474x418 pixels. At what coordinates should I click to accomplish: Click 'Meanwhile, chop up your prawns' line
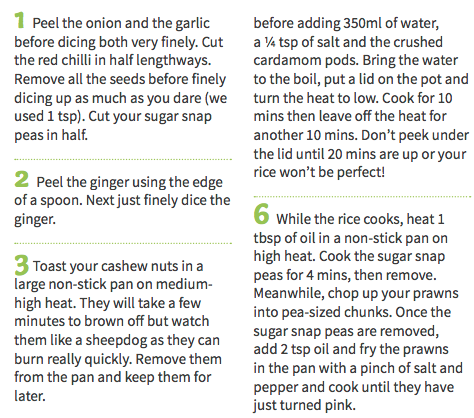[x=356, y=293]
